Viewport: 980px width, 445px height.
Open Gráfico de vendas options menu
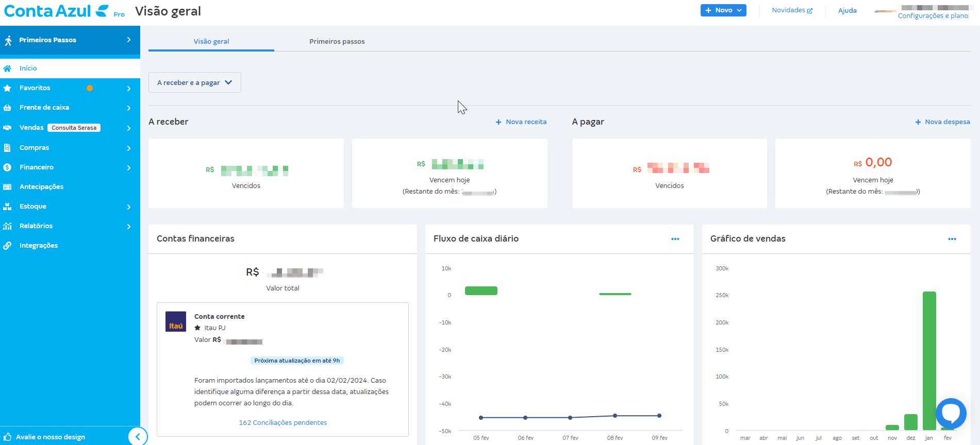(952, 239)
